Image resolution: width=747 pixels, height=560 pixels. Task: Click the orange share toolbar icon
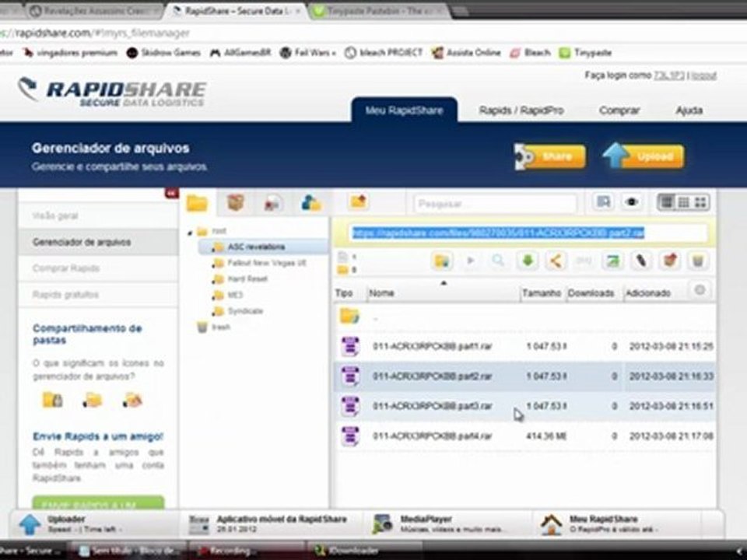point(556,261)
